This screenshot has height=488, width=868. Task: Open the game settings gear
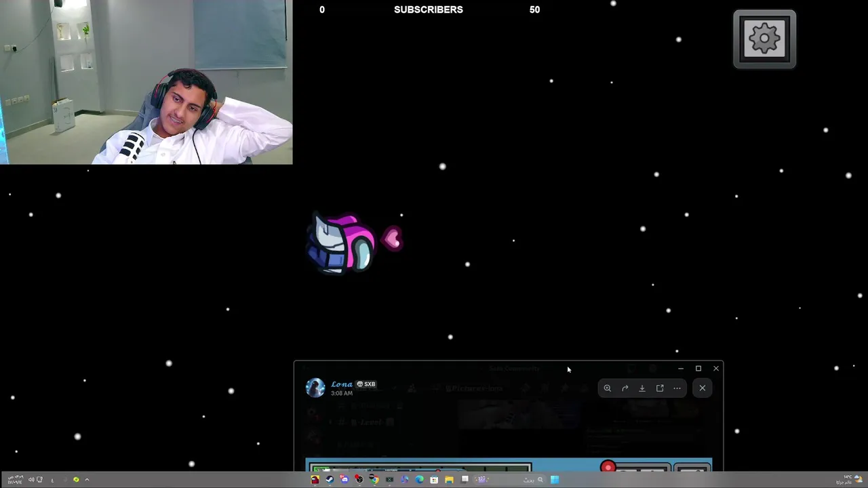764,39
